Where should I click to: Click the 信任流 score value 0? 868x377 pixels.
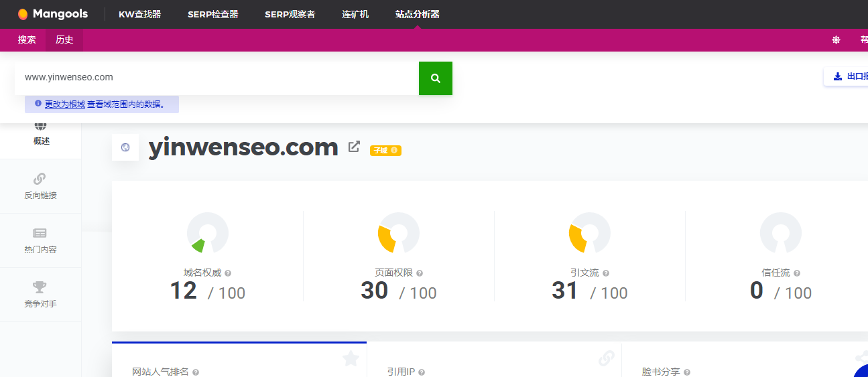tap(757, 291)
